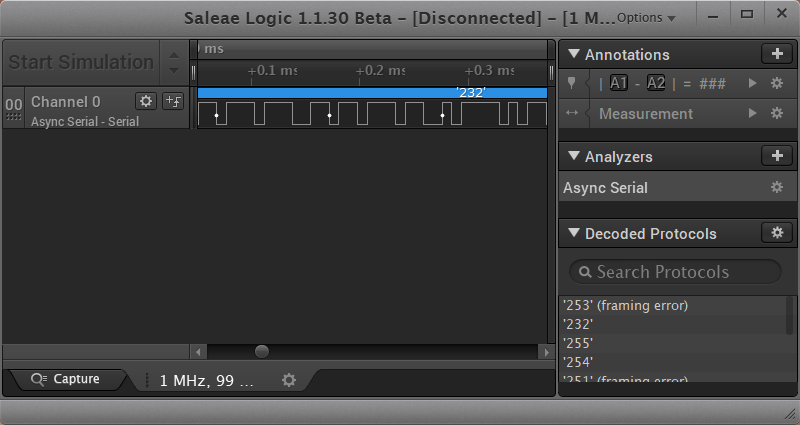Collapse the Annotations panel
Viewport: 800px width, 425px height.
pyautogui.click(x=574, y=54)
